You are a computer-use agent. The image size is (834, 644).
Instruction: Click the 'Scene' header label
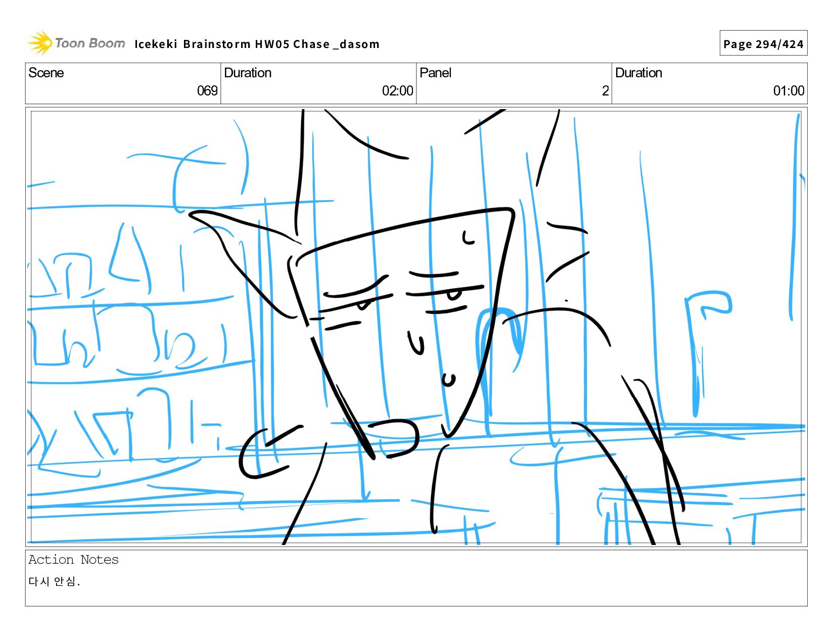coord(46,73)
